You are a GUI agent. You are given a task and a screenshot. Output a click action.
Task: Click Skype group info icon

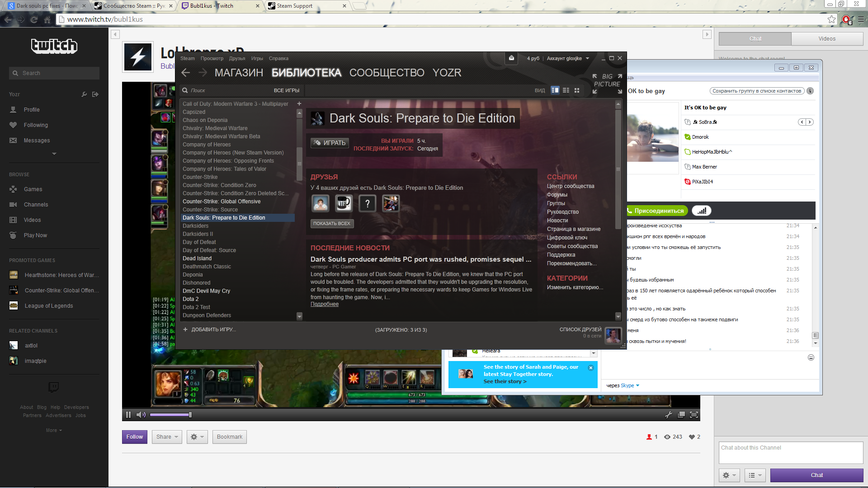(810, 91)
